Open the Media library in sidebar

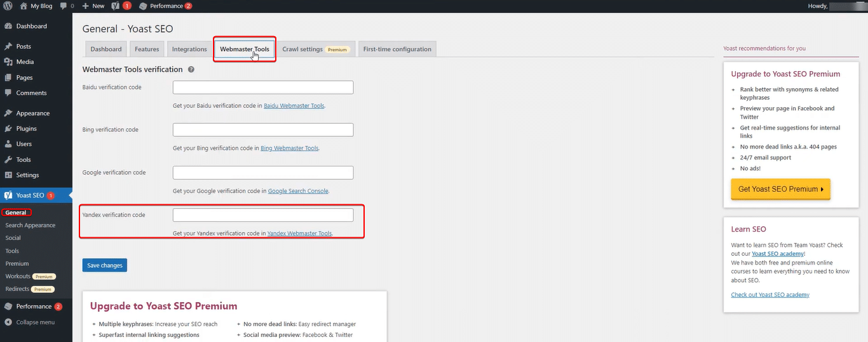click(x=25, y=62)
